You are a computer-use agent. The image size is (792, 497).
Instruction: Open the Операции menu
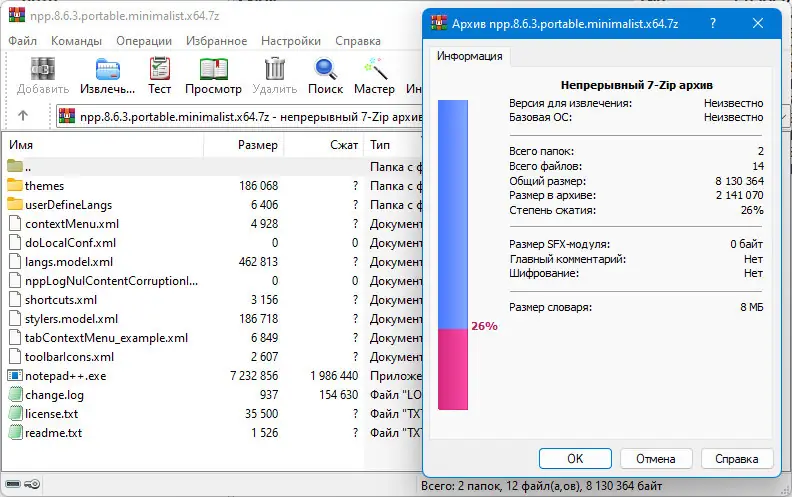(144, 41)
